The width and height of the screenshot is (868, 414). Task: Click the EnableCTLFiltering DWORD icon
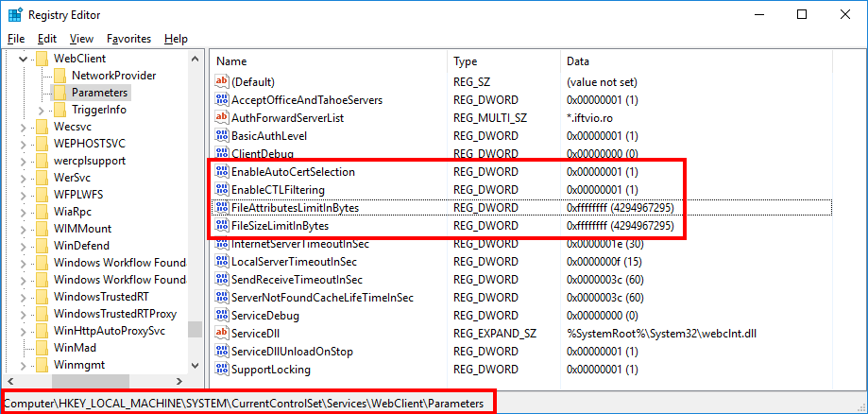click(x=222, y=190)
